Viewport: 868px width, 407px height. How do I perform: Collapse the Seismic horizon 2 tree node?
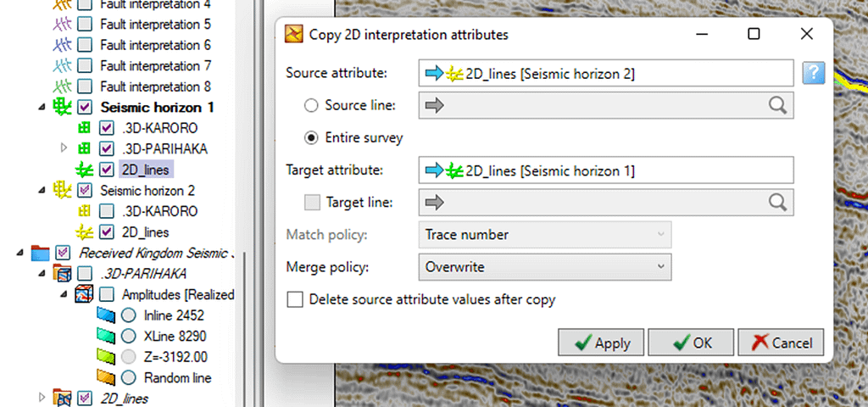[x=42, y=190]
